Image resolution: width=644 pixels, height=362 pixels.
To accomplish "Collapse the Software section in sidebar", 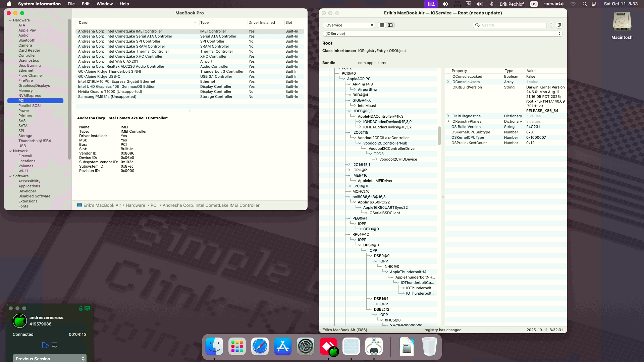I will (10, 176).
